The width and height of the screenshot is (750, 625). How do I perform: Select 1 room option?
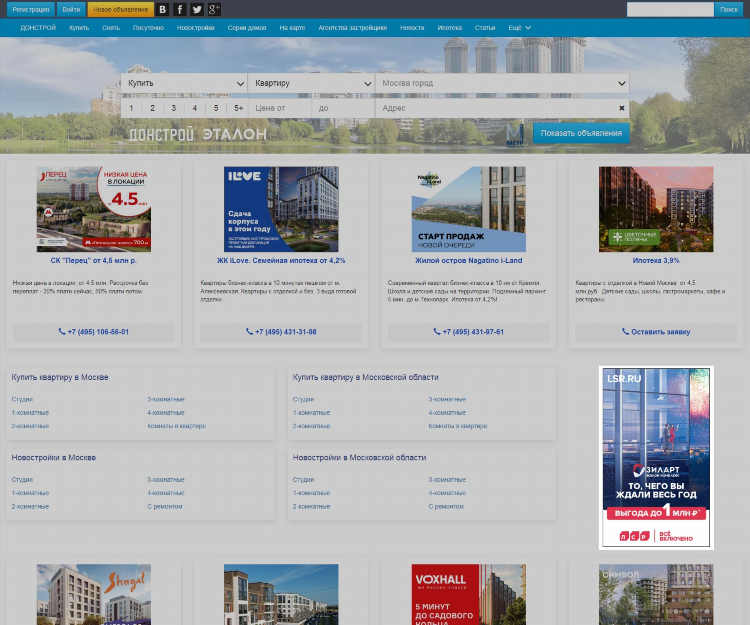coord(131,108)
